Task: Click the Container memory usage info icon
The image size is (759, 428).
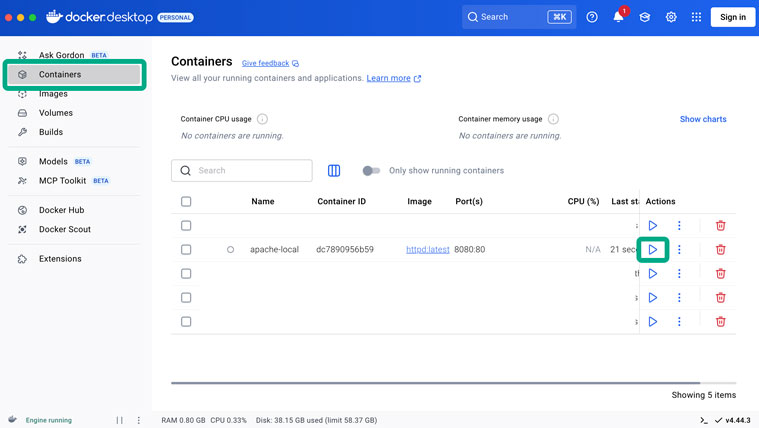Action: [553, 119]
